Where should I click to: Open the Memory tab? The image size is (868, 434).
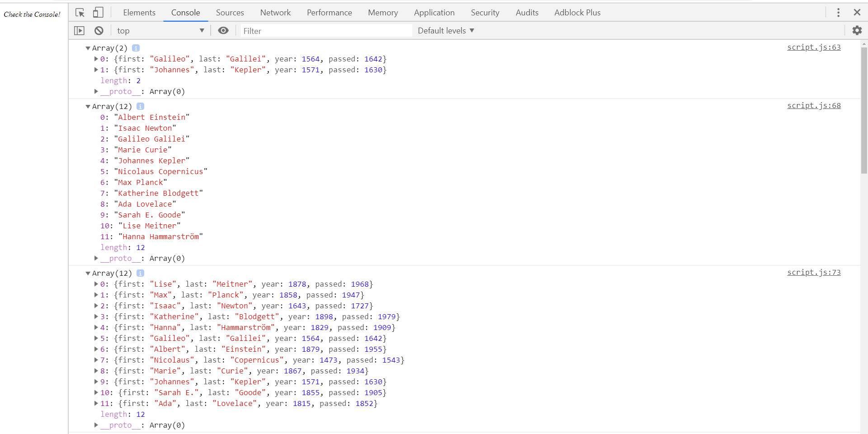point(383,13)
